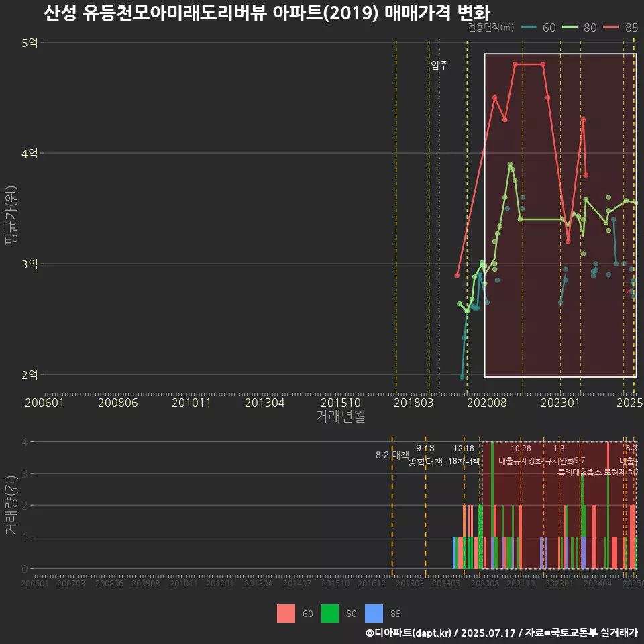Screen dimensions: 644x644
Task: Click the 9·13 date annotation
Action: point(425,448)
